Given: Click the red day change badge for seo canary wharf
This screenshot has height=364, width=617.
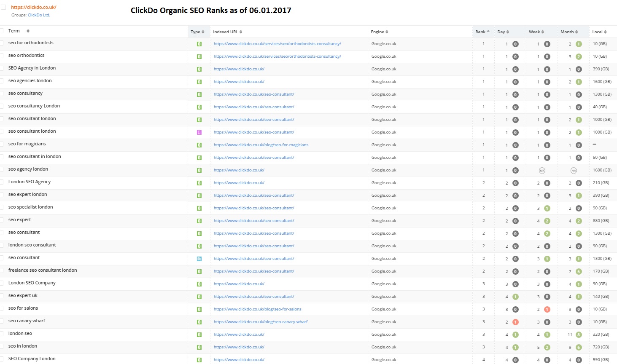Looking at the screenshot, I should tap(515, 322).
